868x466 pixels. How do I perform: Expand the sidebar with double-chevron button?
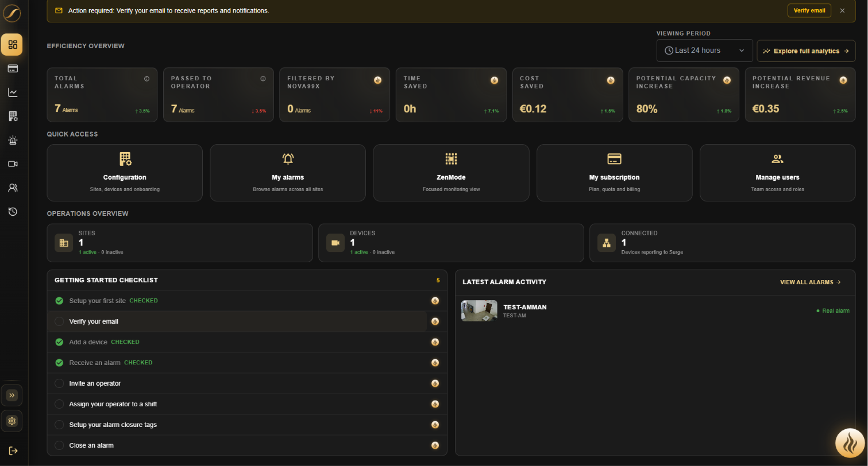(x=12, y=395)
